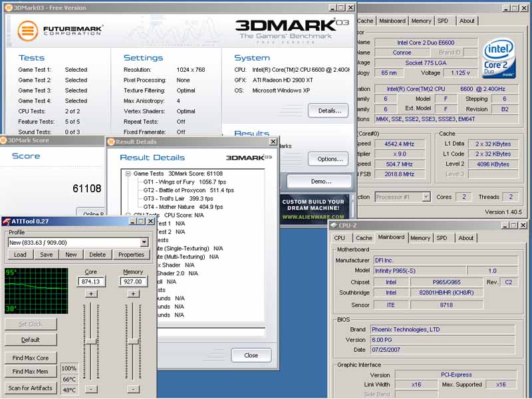The width and height of the screenshot is (532, 399).
Task: Click the Core clock value field 874.13
Action: pyautogui.click(x=91, y=281)
